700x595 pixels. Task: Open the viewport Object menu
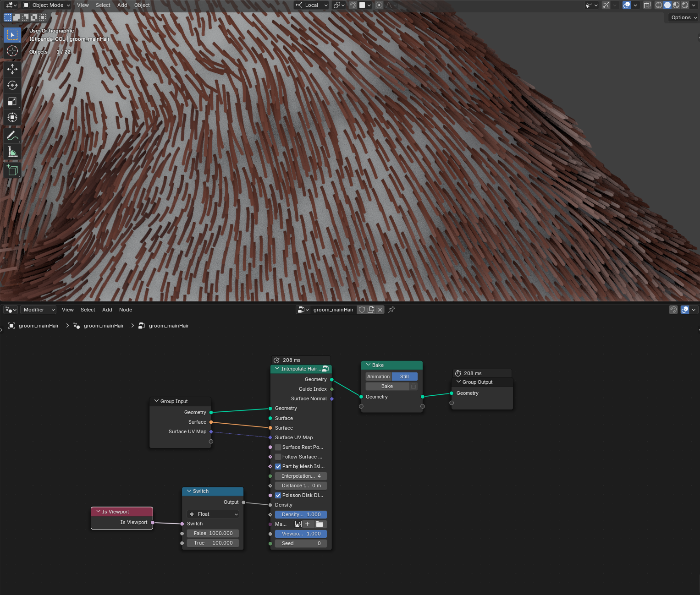tap(142, 5)
